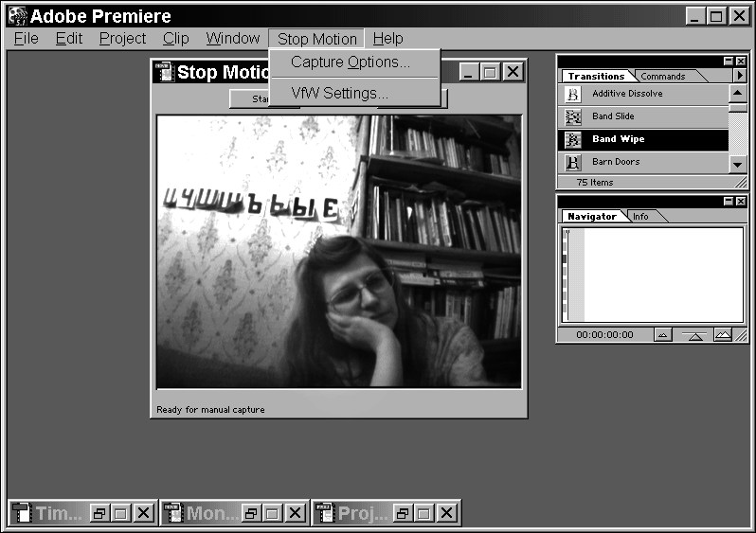Screen dimensions: 756x533
Task: Restore the minimized Monitor window
Action: [x=251, y=513]
